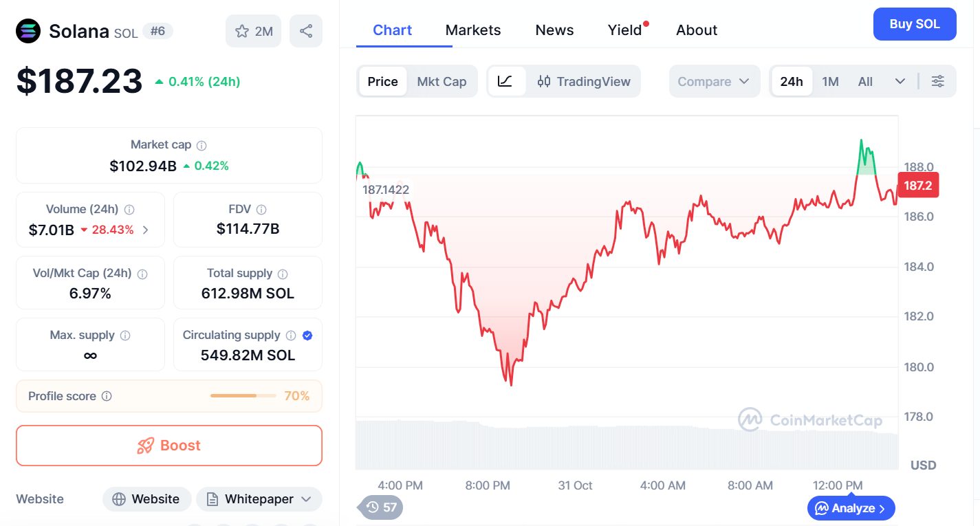Image resolution: width=980 pixels, height=526 pixels.
Task: Click Market cap info icon
Action: (x=202, y=146)
